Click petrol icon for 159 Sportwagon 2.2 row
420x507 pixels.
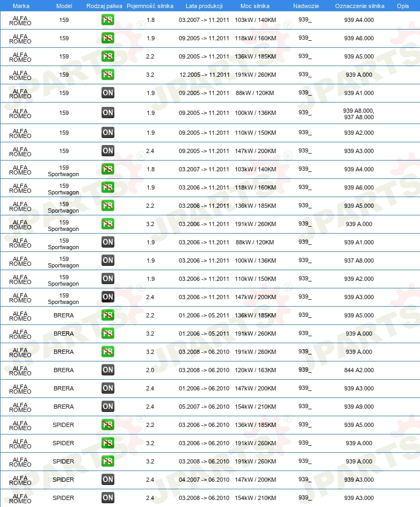coord(107,206)
